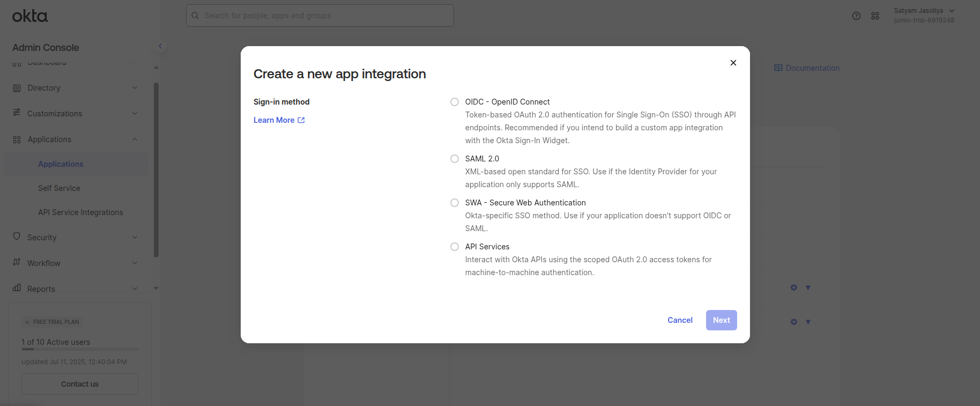Viewport: 980px width, 406px height.
Task: Click the Reports chart icon
Action: click(x=17, y=288)
